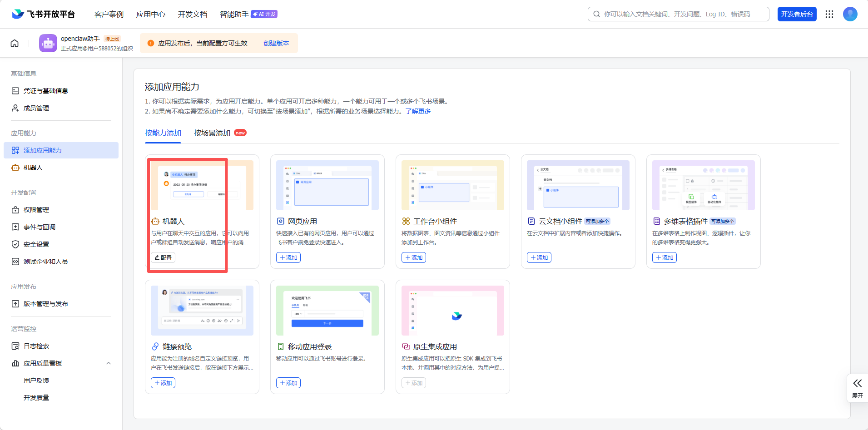The image size is (868, 430).
Task: Click 添加 on the 多维表格插件 card
Action: point(665,257)
